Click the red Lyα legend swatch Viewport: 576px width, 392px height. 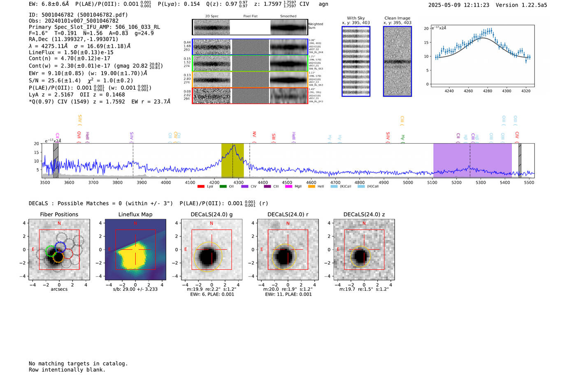pos(201,187)
